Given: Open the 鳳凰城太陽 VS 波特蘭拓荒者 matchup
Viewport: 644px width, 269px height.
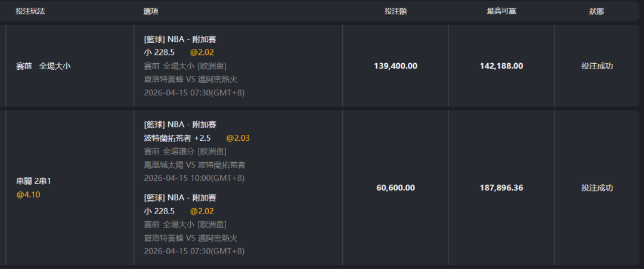Looking at the screenshot, I should pyautogui.click(x=194, y=165).
